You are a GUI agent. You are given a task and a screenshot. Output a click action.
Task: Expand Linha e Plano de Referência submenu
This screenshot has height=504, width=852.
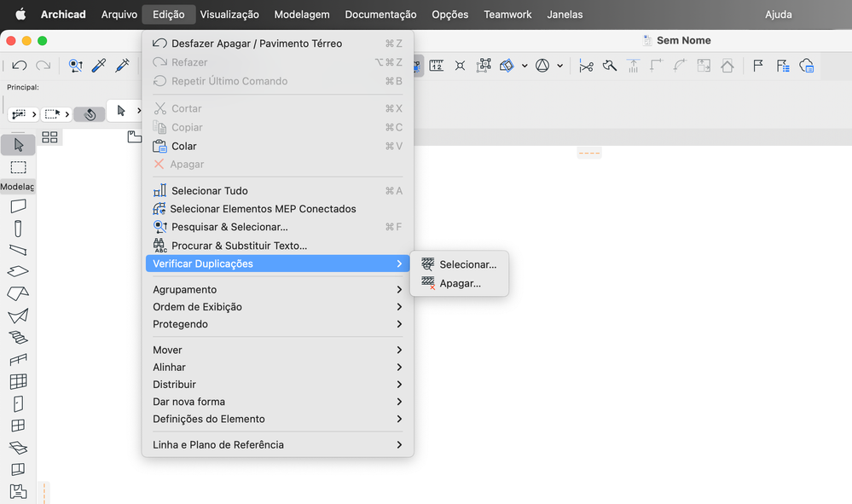click(x=278, y=445)
